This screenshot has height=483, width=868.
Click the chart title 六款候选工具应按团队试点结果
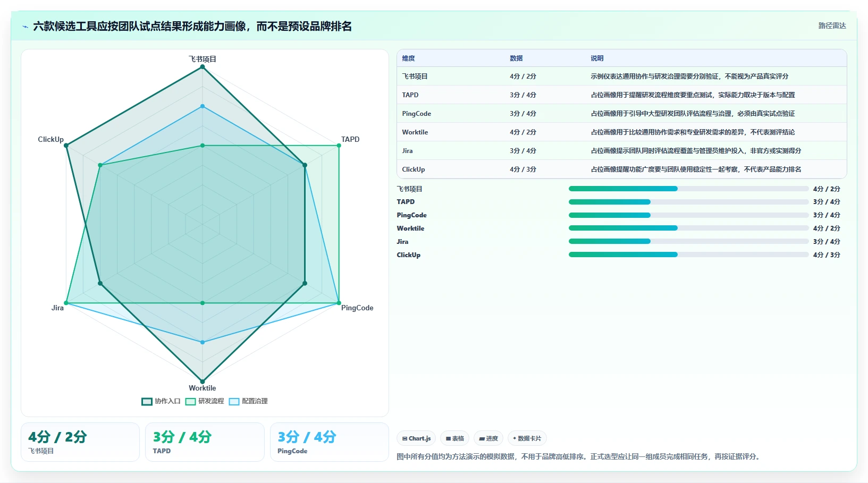point(192,27)
